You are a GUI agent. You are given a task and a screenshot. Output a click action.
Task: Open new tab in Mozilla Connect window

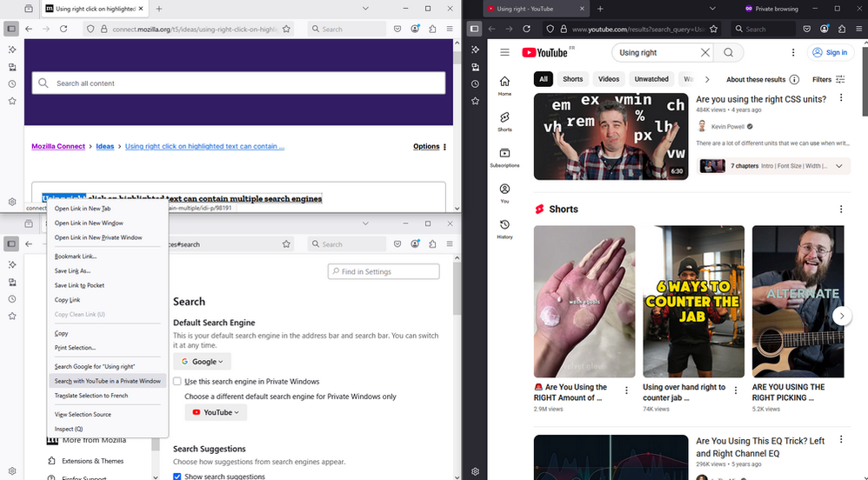(x=159, y=9)
